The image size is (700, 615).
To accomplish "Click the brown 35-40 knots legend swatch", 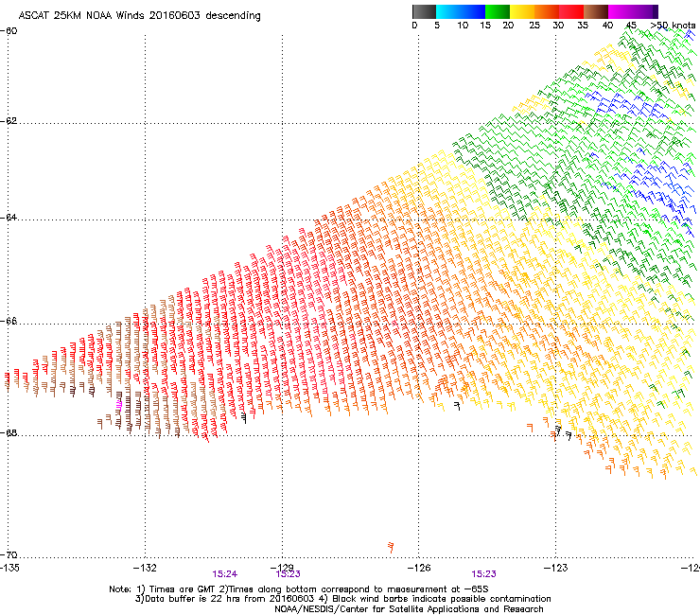I will point(596,11).
